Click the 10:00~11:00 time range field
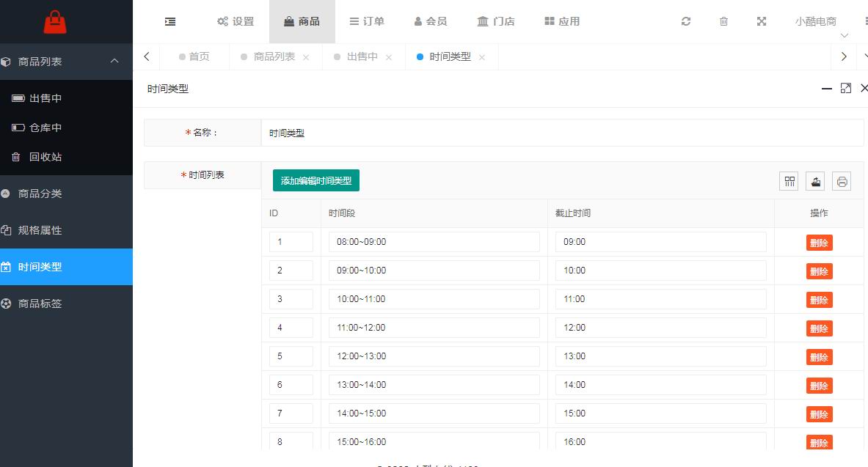Image resolution: width=868 pixels, height=467 pixels. pyautogui.click(x=434, y=299)
